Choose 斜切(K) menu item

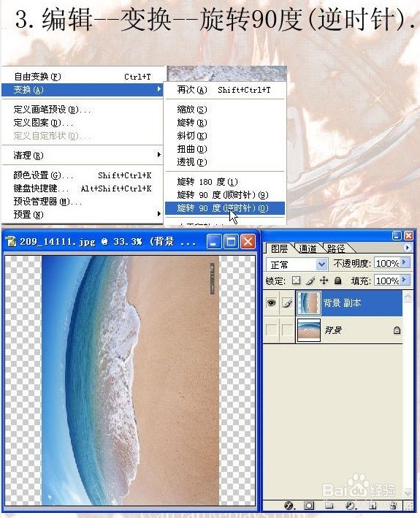point(224,136)
